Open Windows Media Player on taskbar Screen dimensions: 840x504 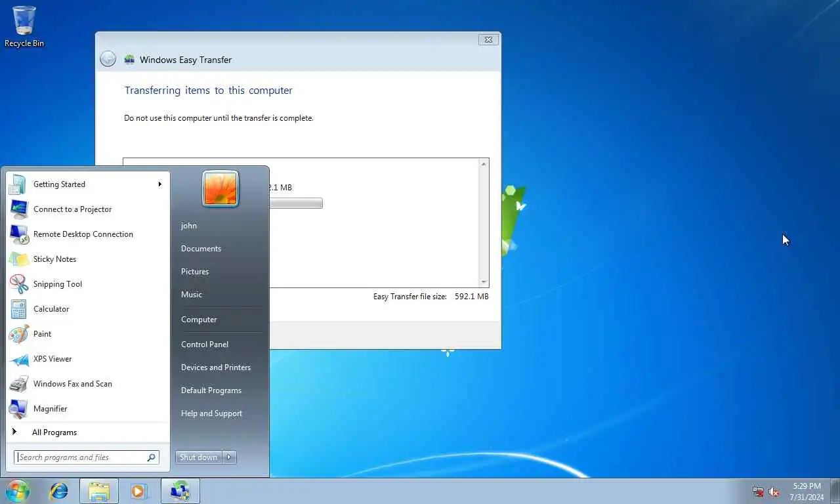139,491
